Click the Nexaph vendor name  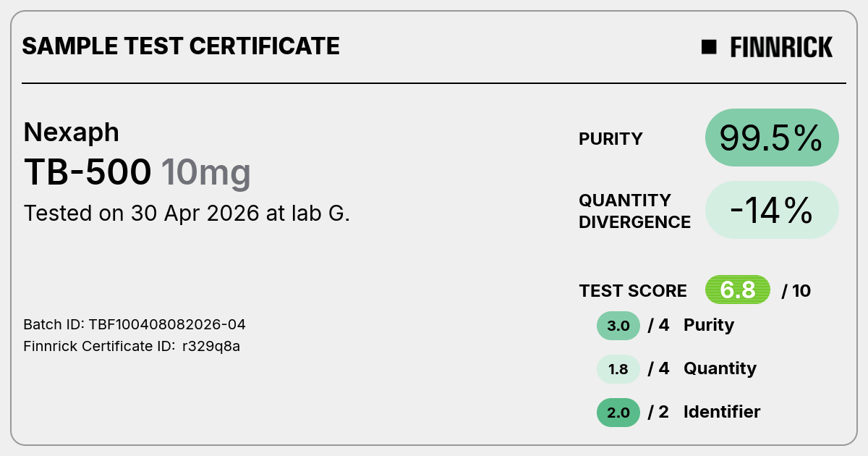pyautogui.click(x=72, y=132)
